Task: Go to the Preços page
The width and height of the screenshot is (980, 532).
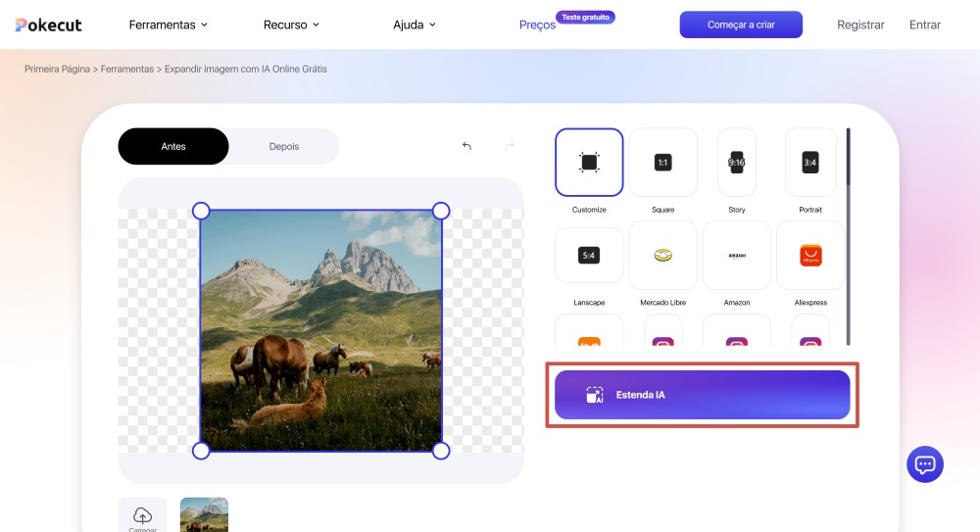Action: [537, 24]
